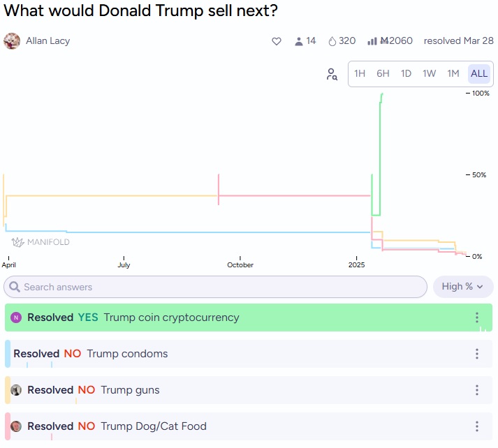The image size is (498, 448).
Task: Select the ALL time range
Action: 479,73
